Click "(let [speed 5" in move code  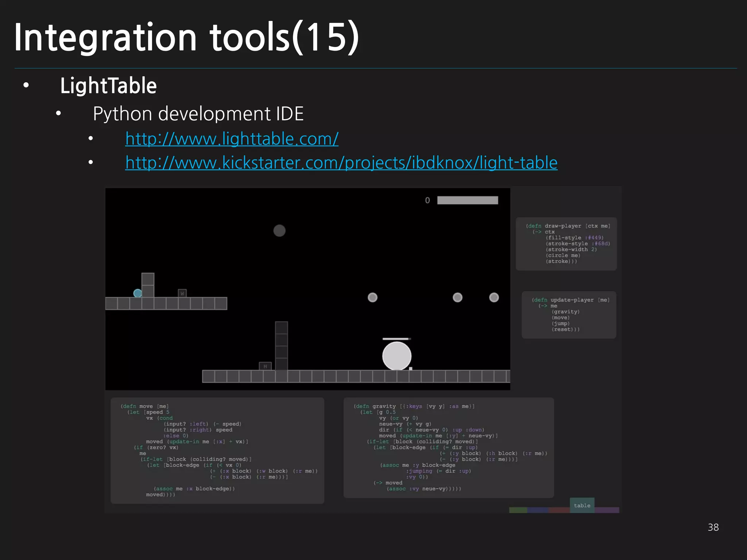tap(148, 412)
